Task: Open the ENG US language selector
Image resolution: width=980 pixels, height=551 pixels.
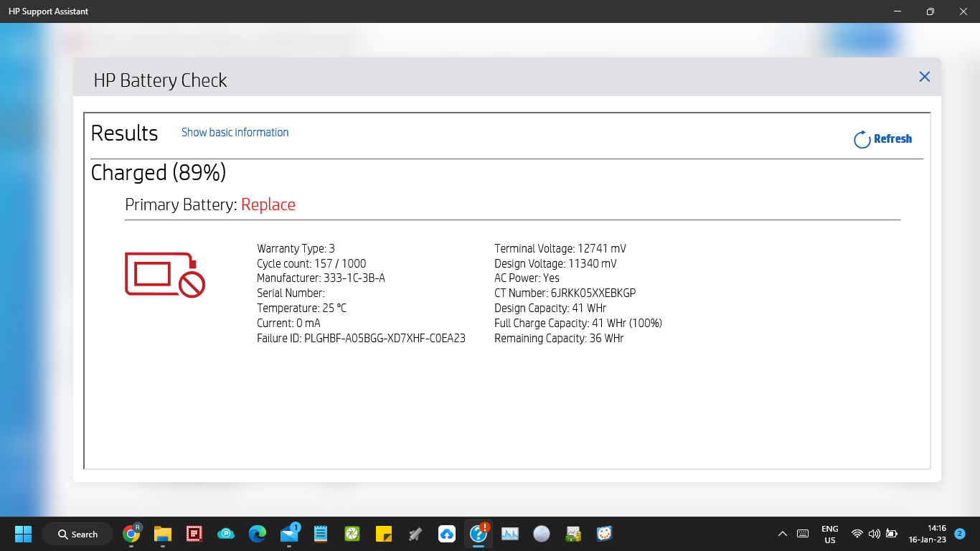Action: 829,534
